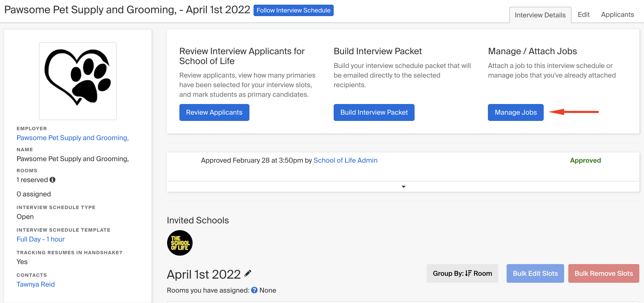The height and width of the screenshot is (303, 644).
Task: Click the Bulk Edit Slots button
Action: pyautogui.click(x=535, y=273)
